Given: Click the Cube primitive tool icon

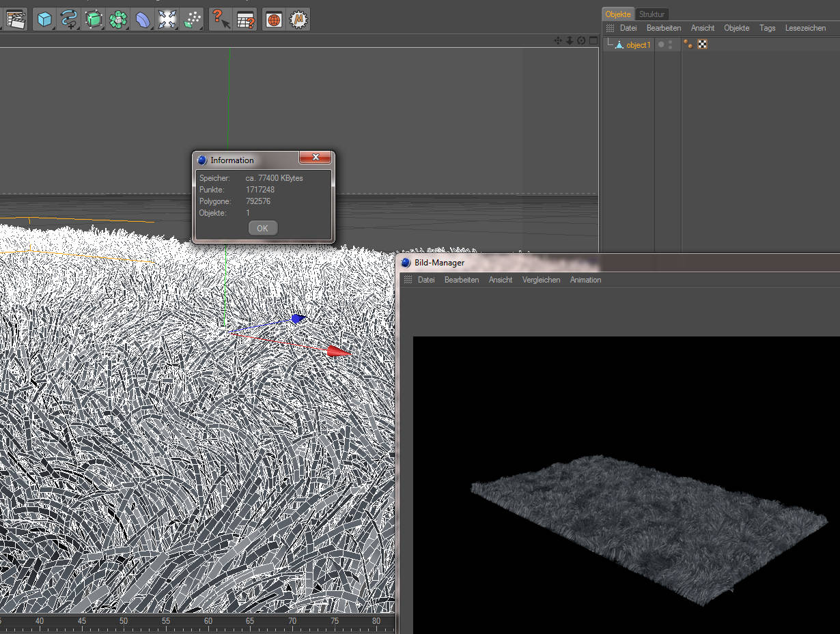Looking at the screenshot, I should [44, 20].
